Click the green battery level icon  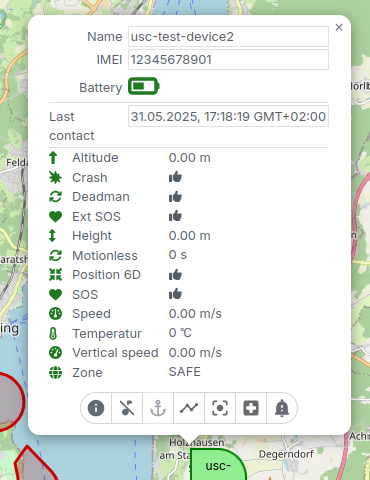click(x=144, y=86)
